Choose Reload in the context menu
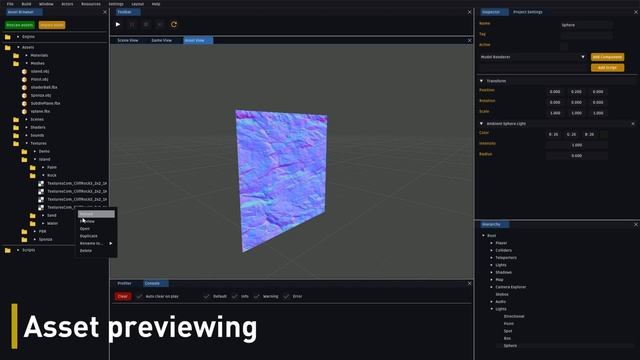640x360 pixels. (x=96, y=214)
